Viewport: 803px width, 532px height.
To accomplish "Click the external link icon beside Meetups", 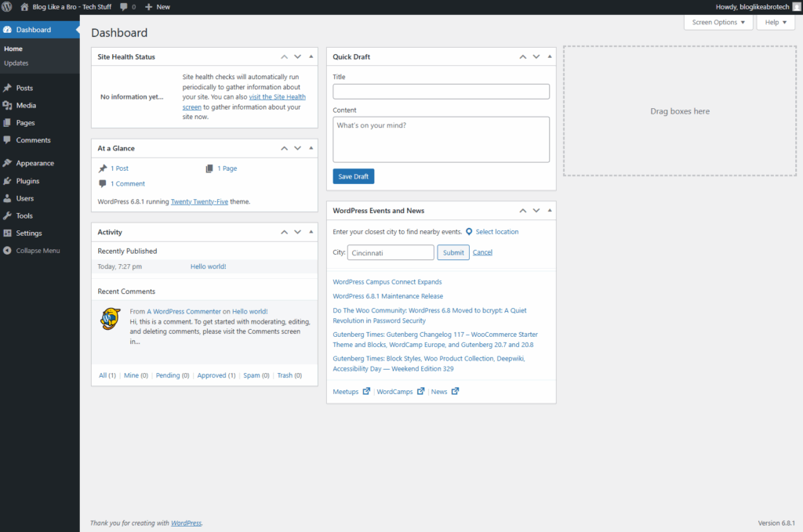I will tap(366, 391).
